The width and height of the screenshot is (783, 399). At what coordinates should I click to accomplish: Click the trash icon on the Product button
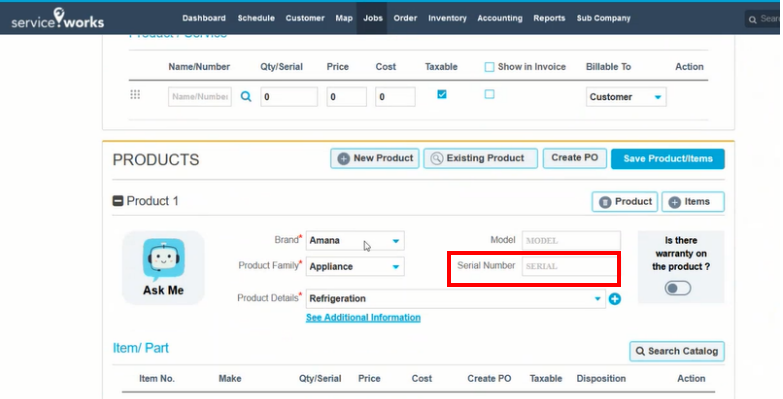(x=605, y=202)
